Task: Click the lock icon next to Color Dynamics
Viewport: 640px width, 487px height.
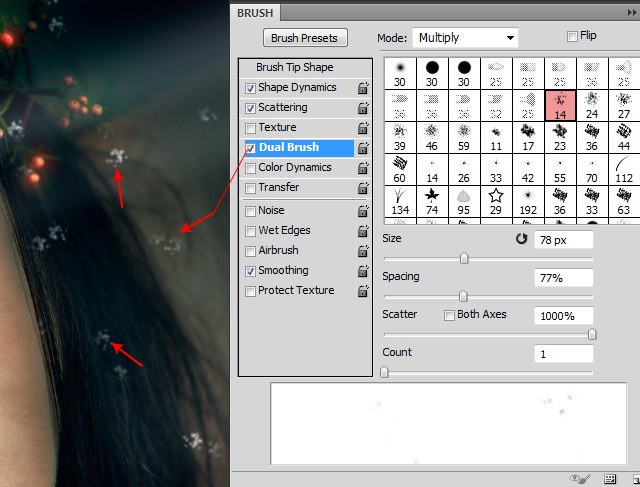Action: click(363, 168)
